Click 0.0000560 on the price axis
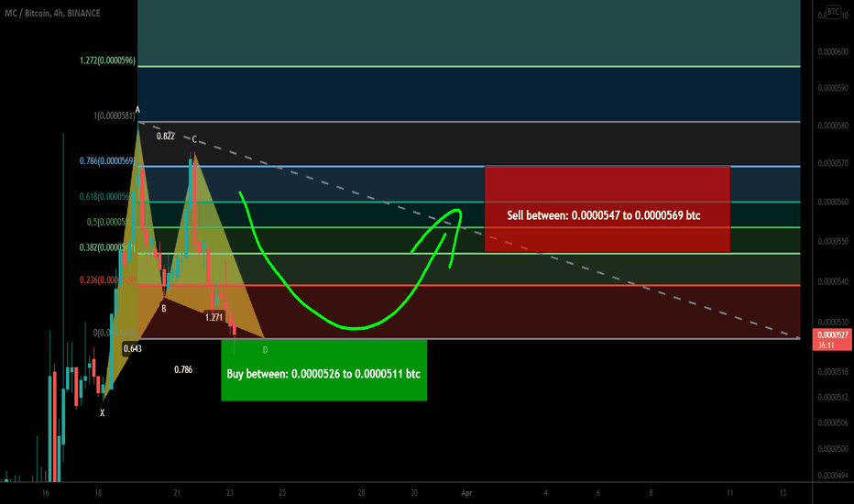Viewport: 854px width, 504px height. [x=833, y=202]
